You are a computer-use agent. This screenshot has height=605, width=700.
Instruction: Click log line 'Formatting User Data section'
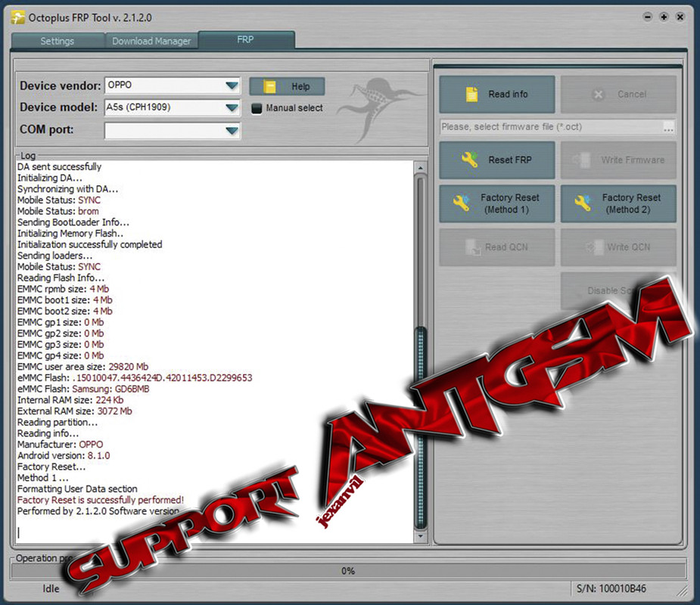click(x=77, y=489)
